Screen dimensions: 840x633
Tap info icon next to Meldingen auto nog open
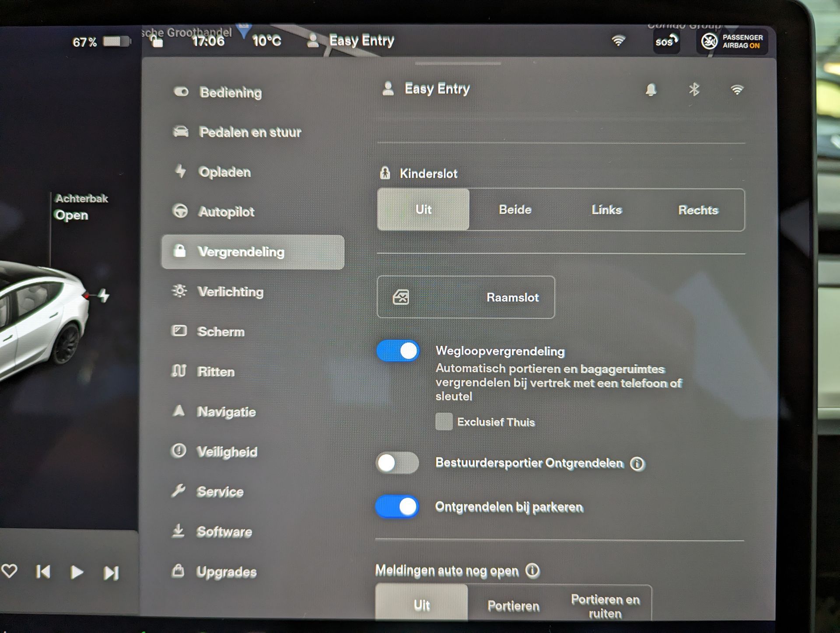point(532,571)
